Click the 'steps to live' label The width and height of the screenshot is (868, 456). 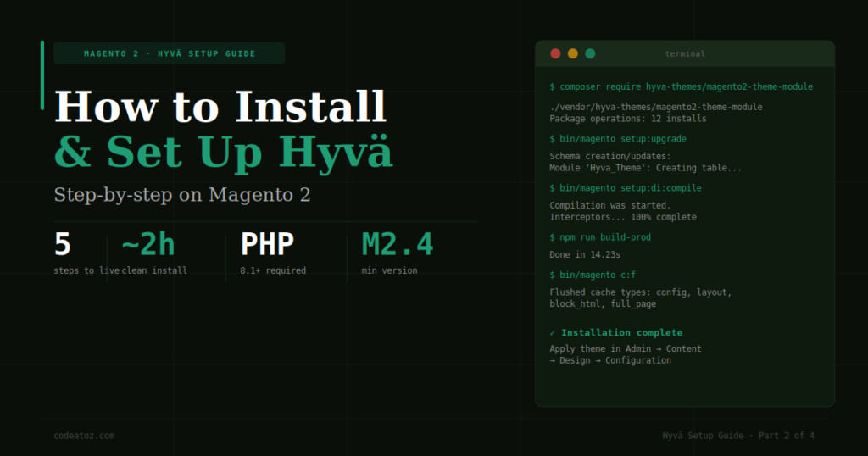[86, 270]
